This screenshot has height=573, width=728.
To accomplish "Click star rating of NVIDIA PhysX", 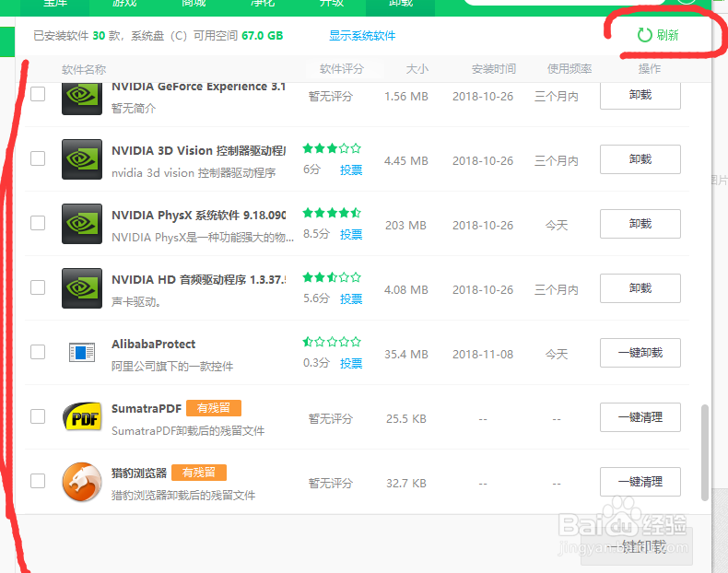I will pos(332,213).
